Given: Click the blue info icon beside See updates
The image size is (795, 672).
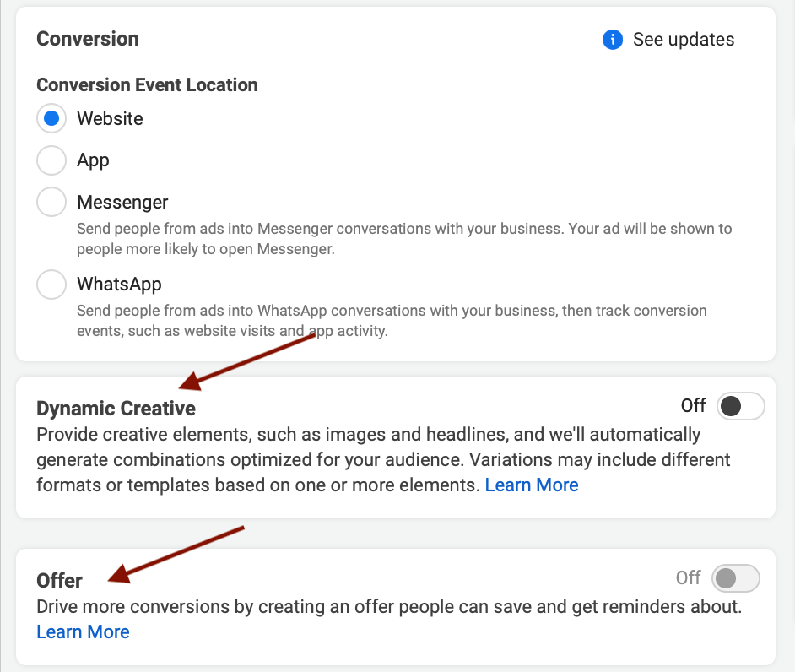Looking at the screenshot, I should (x=613, y=40).
